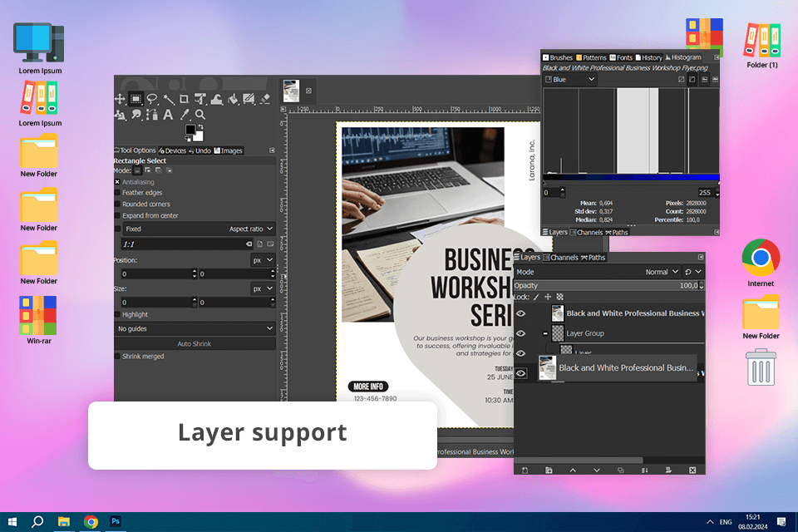
Task: Disable the Antialiasing checkbox
Action: [117, 182]
